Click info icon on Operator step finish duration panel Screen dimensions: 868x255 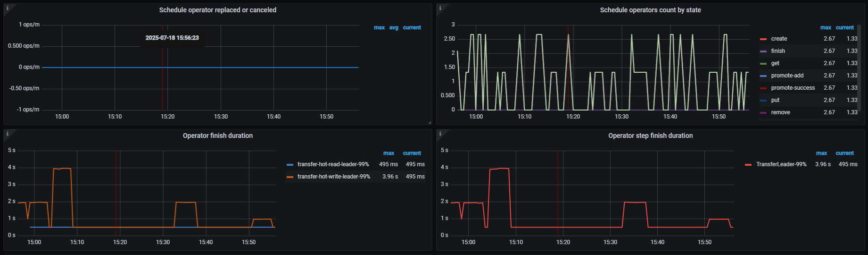pos(440,134)
